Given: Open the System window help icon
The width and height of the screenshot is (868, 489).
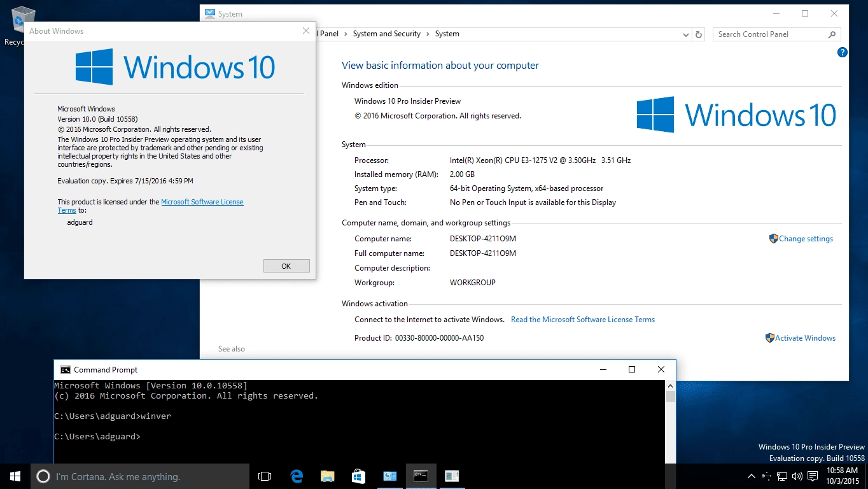Looking at the screenshot, I should (x=843, y=52).
